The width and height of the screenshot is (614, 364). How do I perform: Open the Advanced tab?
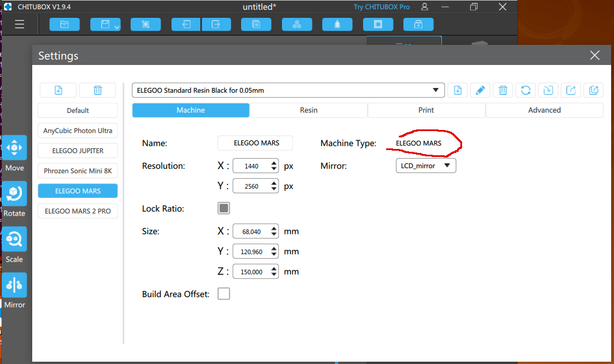click(544, 110)
